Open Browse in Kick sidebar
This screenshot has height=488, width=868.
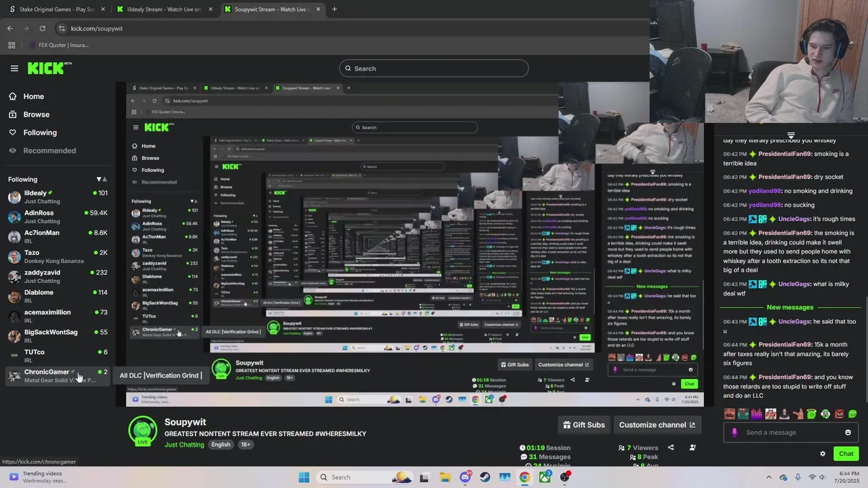[29, 115]
